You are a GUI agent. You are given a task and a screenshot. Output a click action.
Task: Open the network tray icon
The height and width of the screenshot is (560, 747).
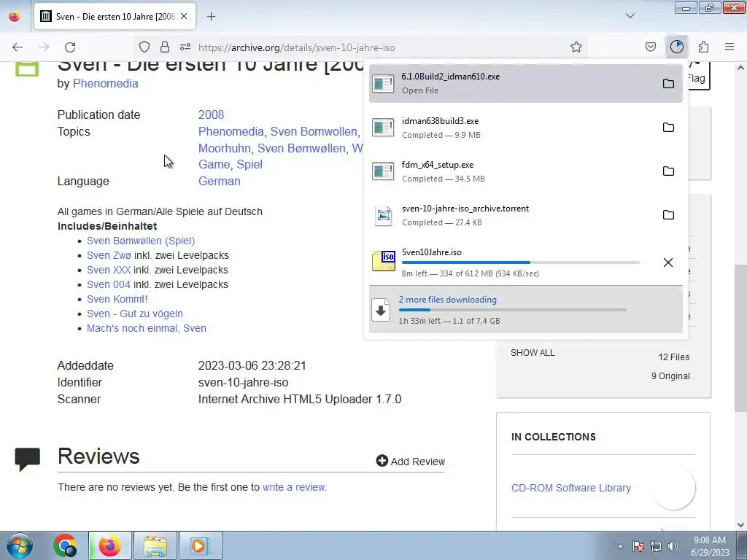[x=656, y=546]
